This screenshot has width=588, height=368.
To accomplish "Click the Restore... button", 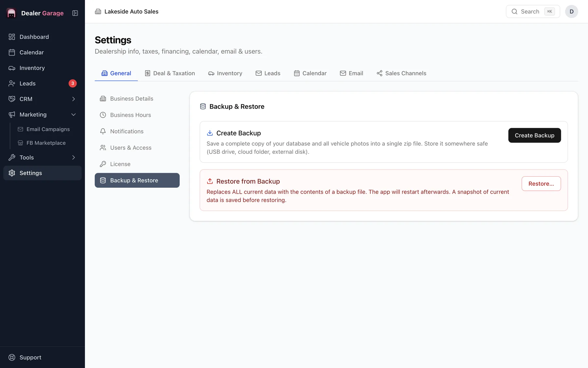I will 541,184.
